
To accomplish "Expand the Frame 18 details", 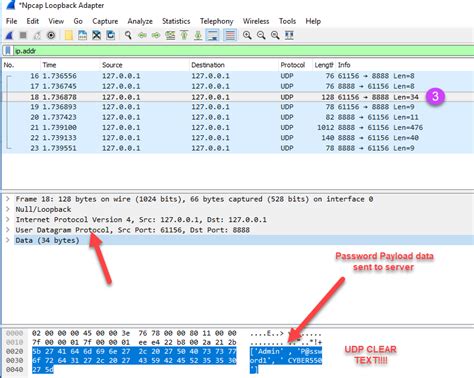I will (x=8, y=199).
